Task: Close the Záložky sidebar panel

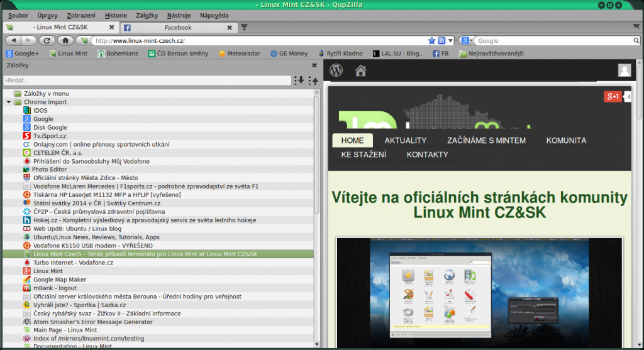Action: (x=314, y=65)
